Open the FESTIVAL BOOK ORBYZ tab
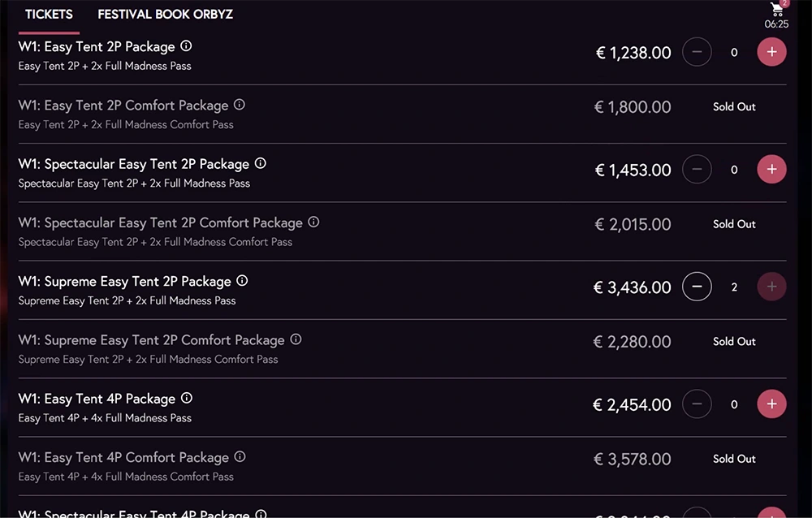This screenshot has height=518, width=812. click(166, 15)
